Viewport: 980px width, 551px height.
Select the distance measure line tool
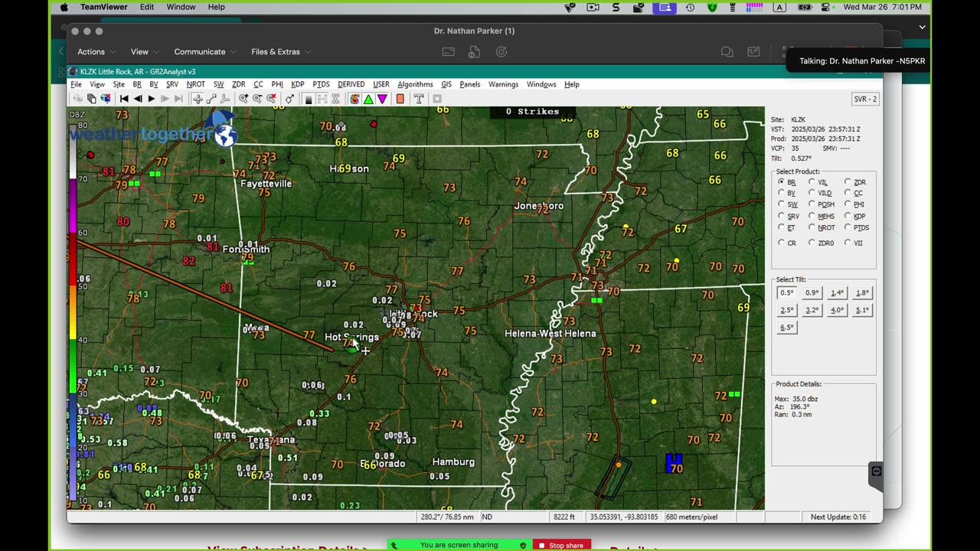[x=211, y=99]
